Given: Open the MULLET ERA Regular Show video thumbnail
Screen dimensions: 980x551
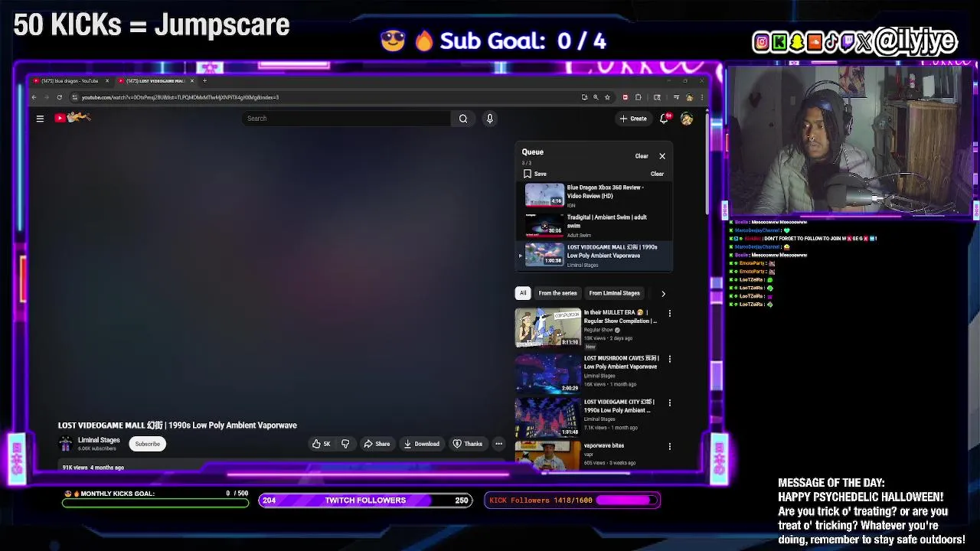Looking at the screenshot, I should (x=547, y=328).
